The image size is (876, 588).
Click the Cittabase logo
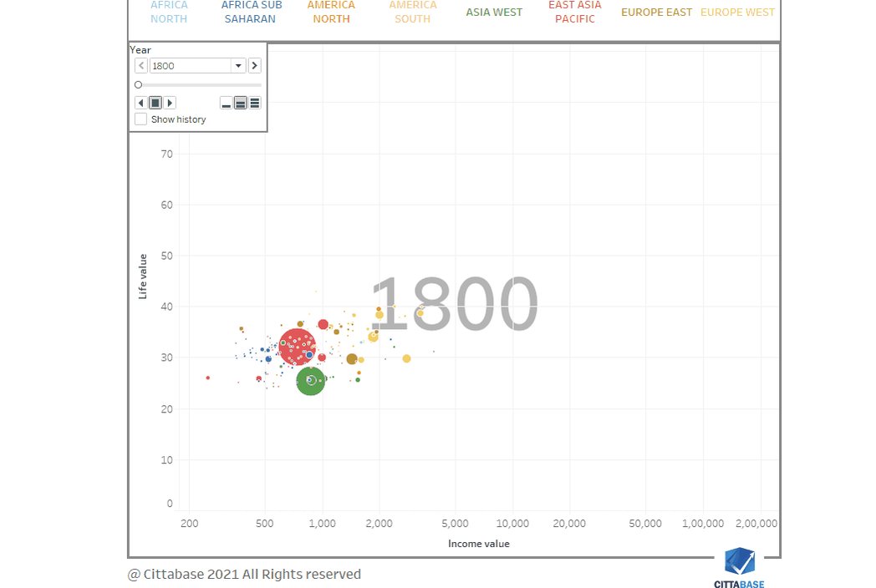click(x=739, y=567)
